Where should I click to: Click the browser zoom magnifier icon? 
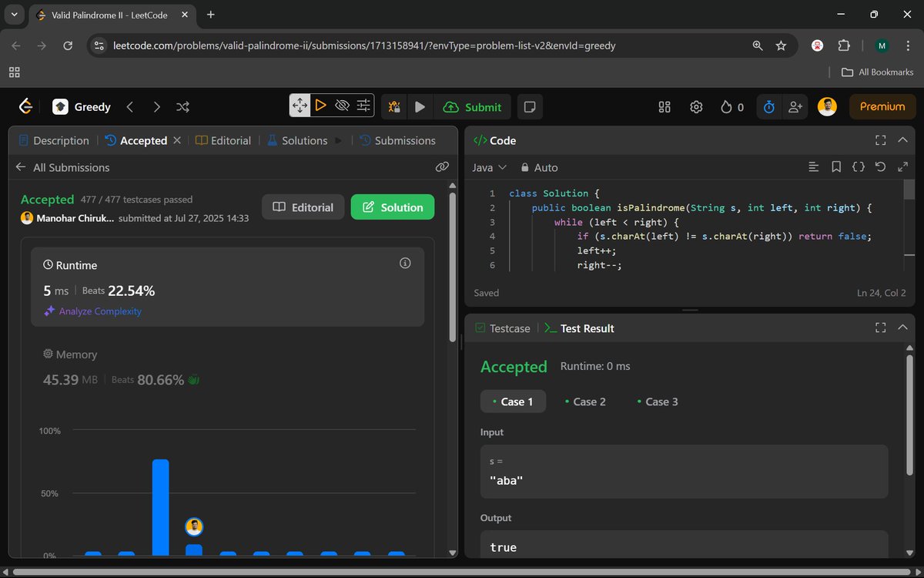(x=758, y=45)
